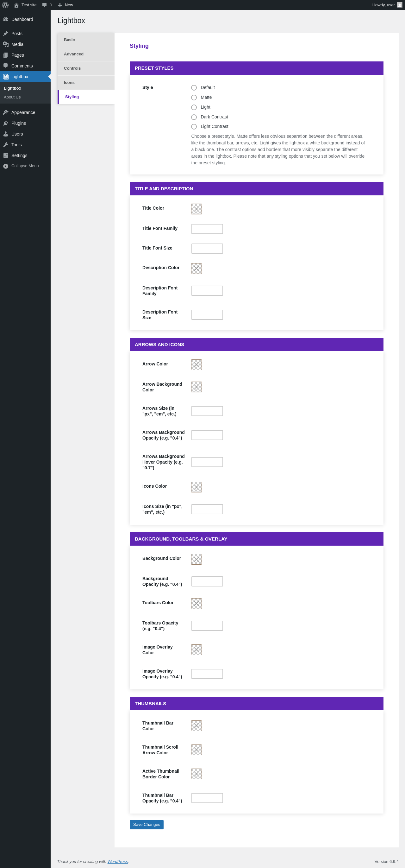Open the Test site home icon
Image resolution: width=405 pixels, height=868 pixels.
16,5
